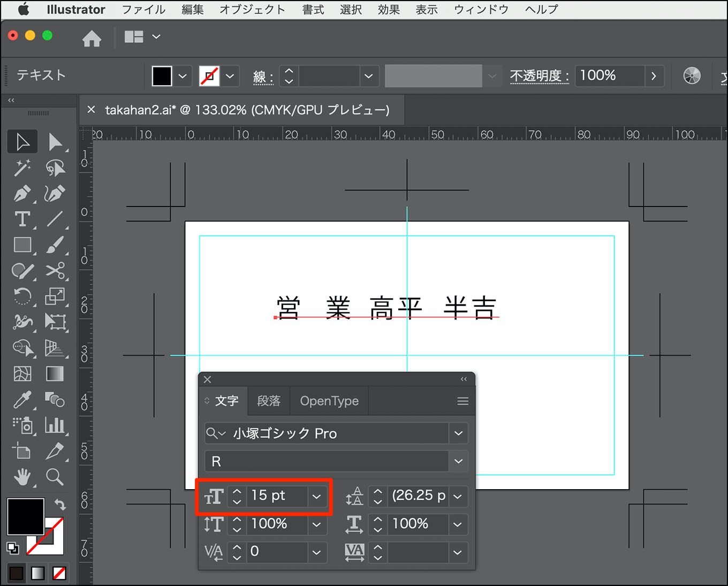Select the Scissors tool
The image size is (728, 586).
point(56,271)
